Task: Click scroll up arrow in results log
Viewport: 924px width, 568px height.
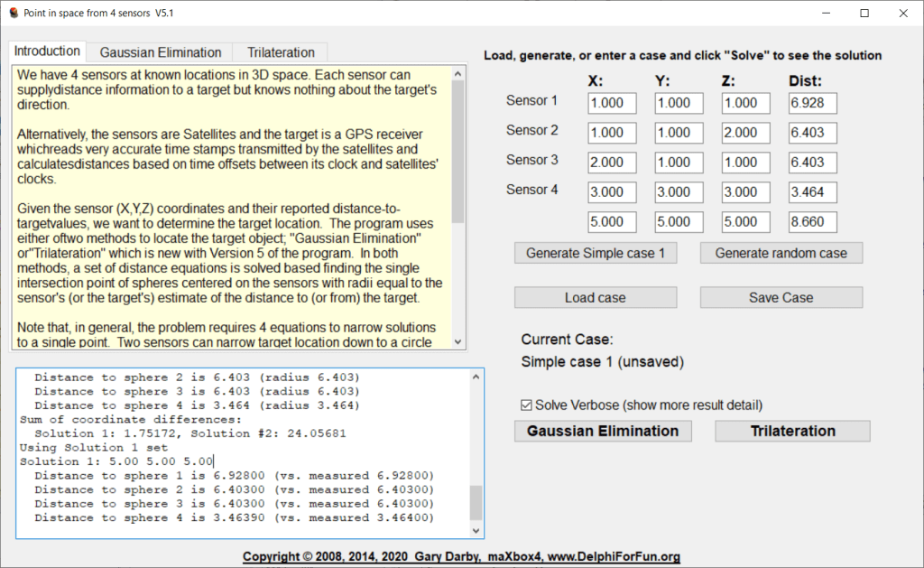Action: pos(476,377)
